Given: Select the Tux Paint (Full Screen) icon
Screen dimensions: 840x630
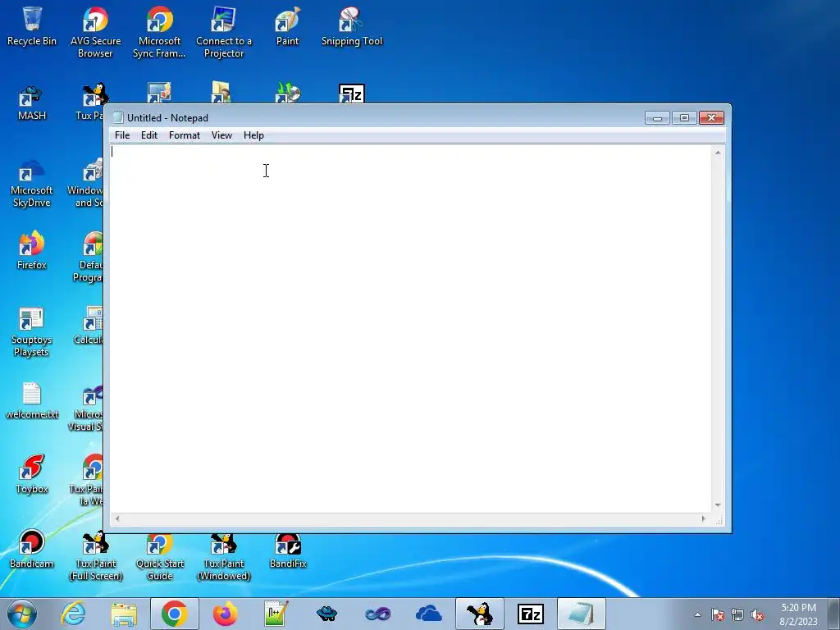Looking at the screenshot, I should click(x=95, y=556).
